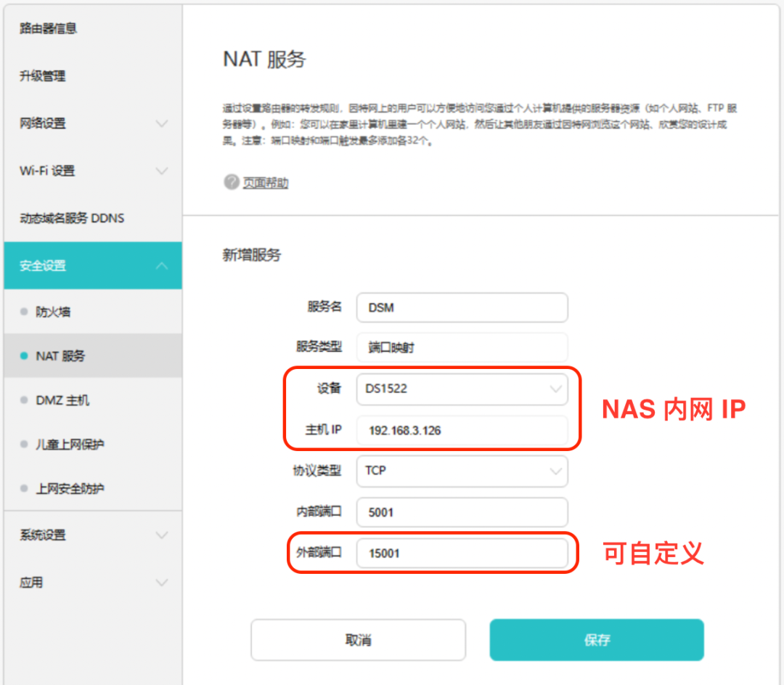Open the 协议类型 TCP dropdown

pyautogui.click(x=462, y=471)
